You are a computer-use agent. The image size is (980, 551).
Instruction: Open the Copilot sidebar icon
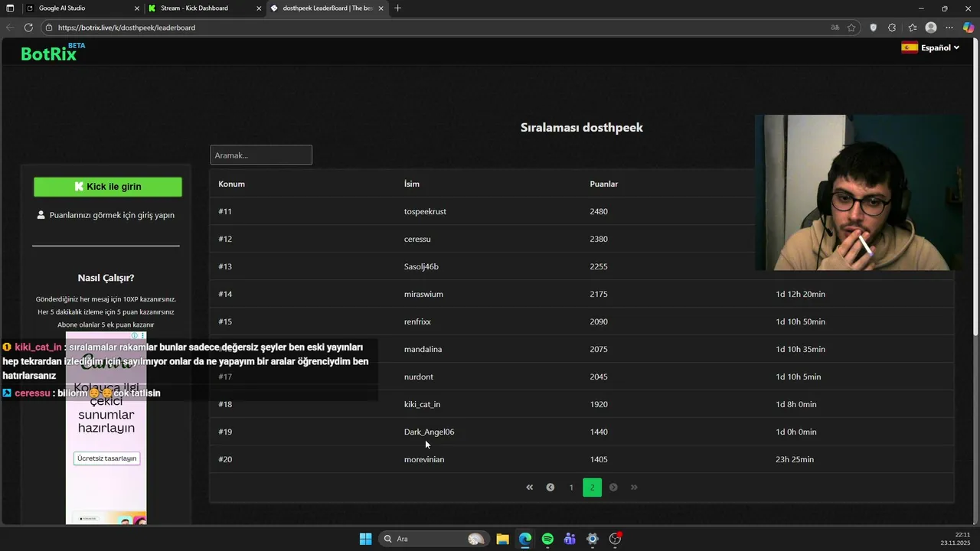[x=969, y=28]
